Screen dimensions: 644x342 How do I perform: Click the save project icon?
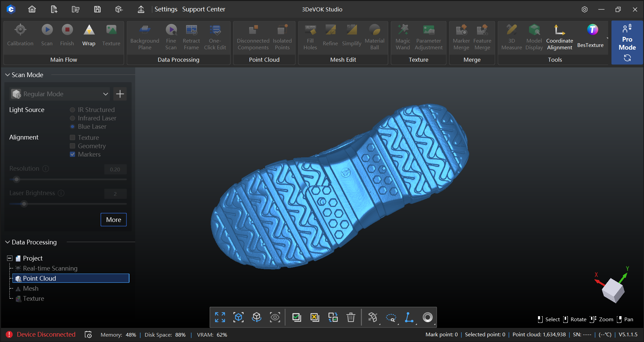(x=97, y=9)
